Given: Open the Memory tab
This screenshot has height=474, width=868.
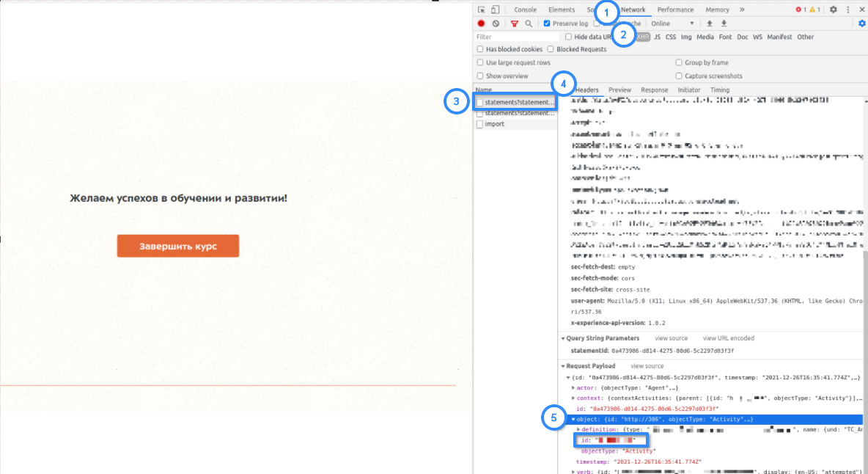Looking at the screenshot, I should tap(717, 10).
